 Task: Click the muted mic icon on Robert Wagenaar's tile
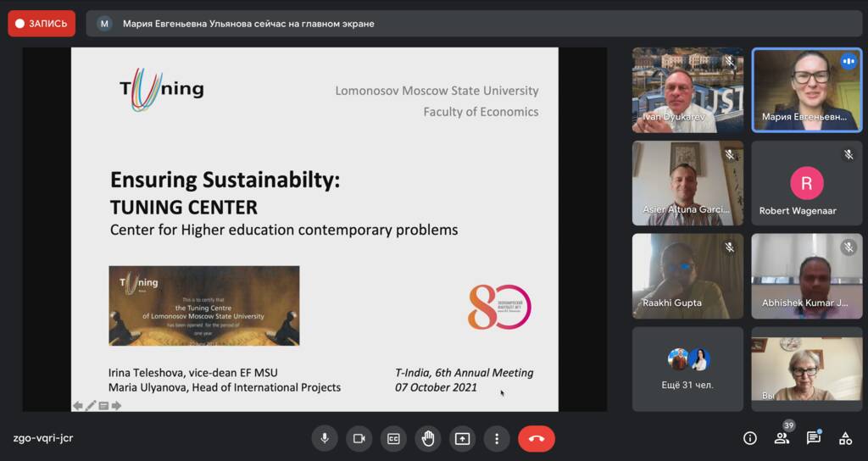click(848, 154)
